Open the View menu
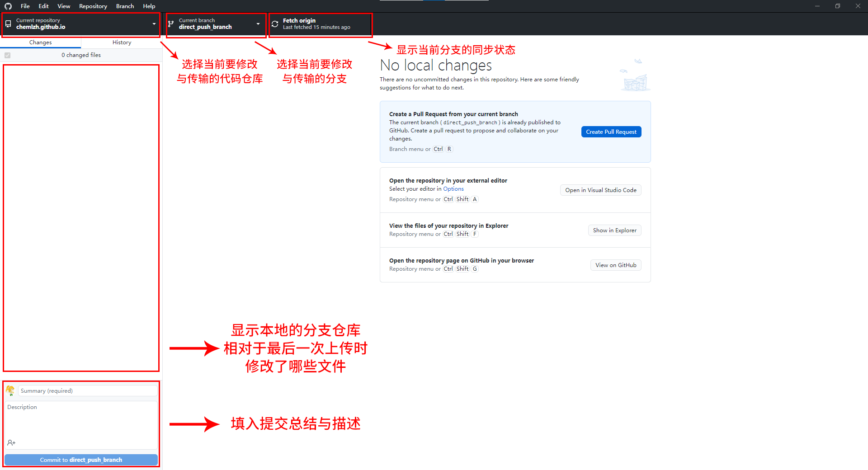 click(64, 6)
